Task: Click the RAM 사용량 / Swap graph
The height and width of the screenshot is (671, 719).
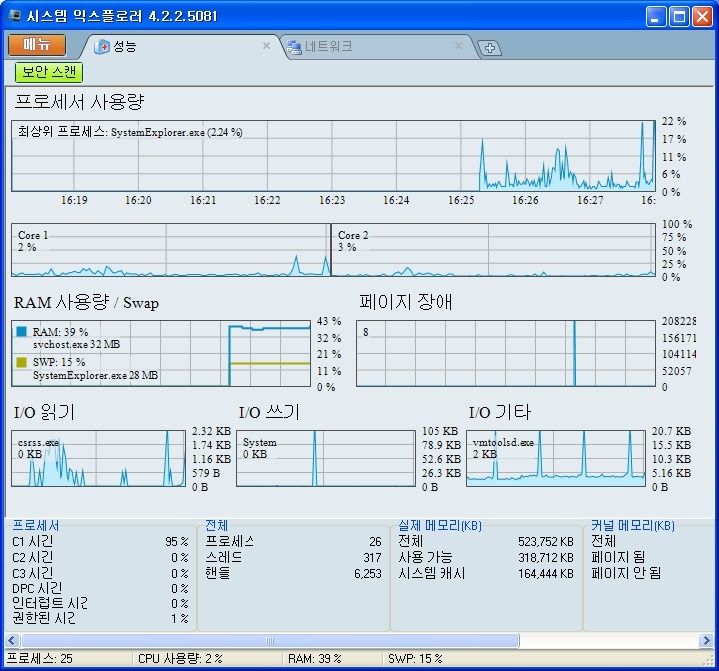Action: pyautogui.click(x=161, y=353)
